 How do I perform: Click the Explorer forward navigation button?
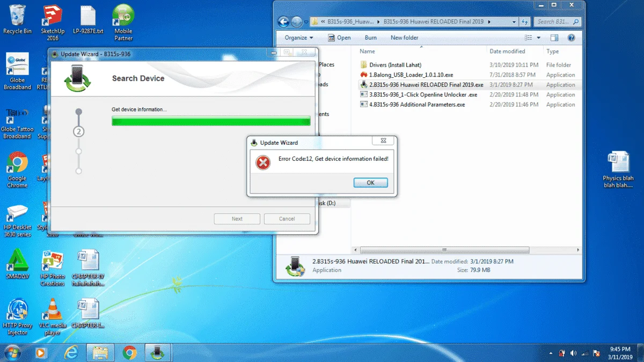point(297,22)
